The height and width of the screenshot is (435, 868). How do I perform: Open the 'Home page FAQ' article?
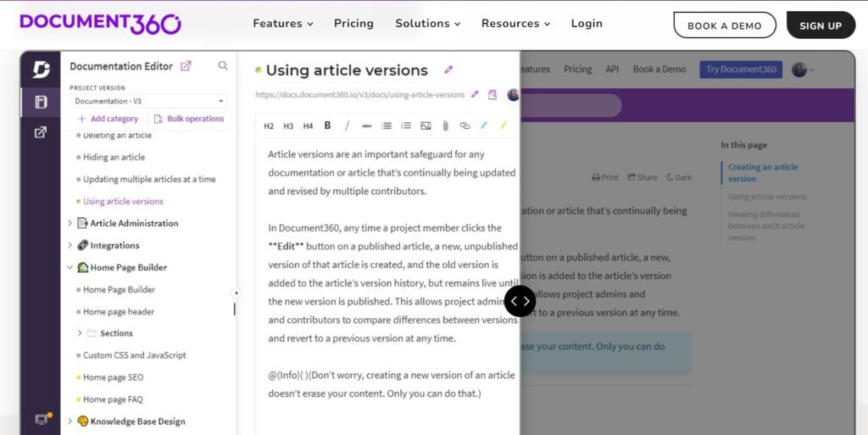click(113, 399)
